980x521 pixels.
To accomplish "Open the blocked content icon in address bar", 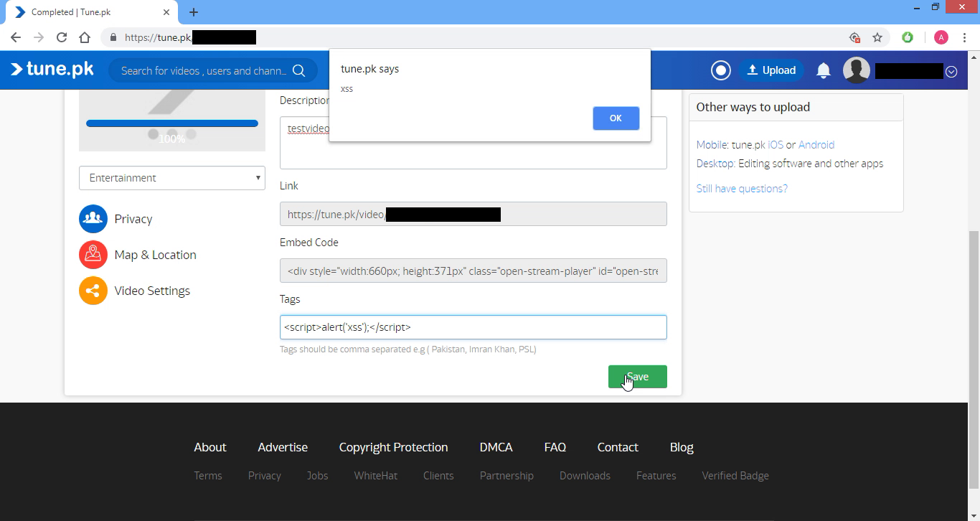I will pyautogui.click(x=854, y=37).
